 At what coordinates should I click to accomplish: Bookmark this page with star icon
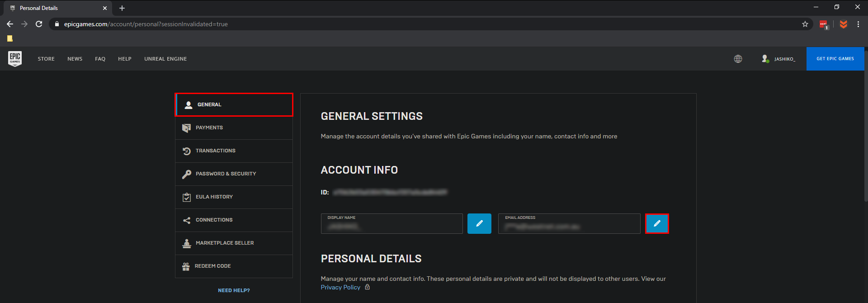click(x=805, y=24)
